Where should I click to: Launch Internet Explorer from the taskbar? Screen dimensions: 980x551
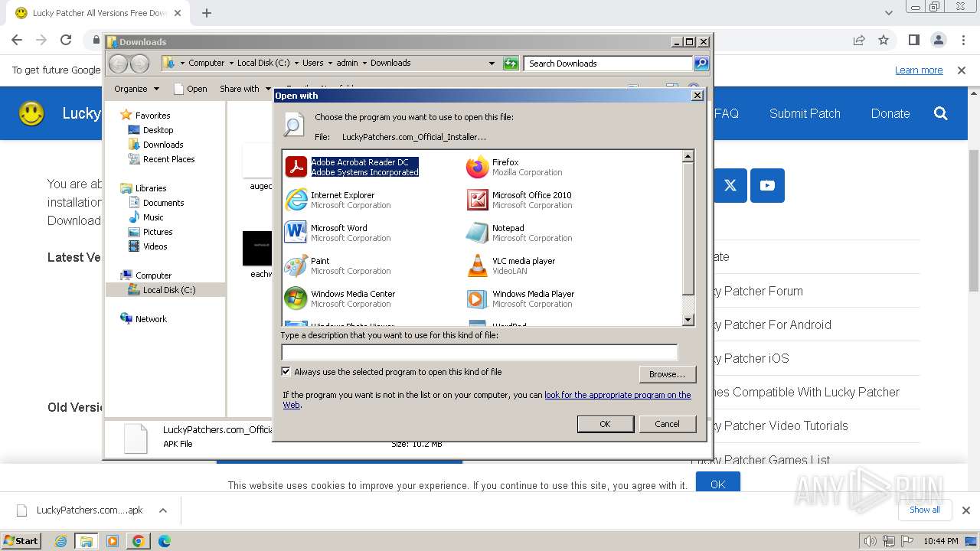pos(60,541)
